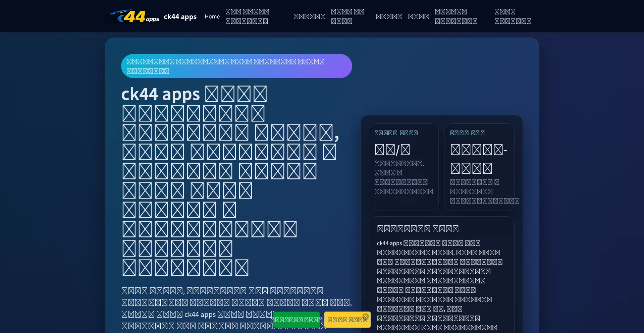Click the CK44 apps logo image

(132, 16)
